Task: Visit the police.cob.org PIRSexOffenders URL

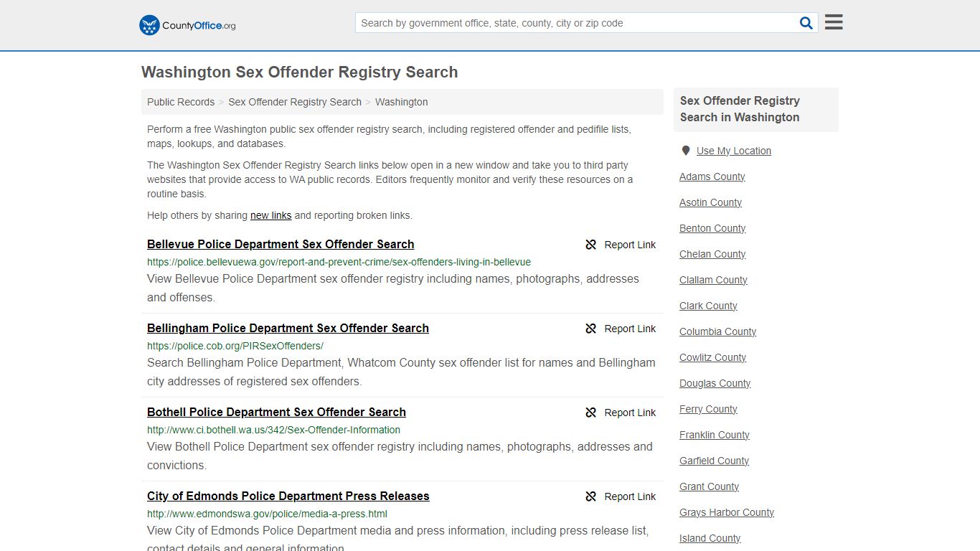Action: point(235,346)
